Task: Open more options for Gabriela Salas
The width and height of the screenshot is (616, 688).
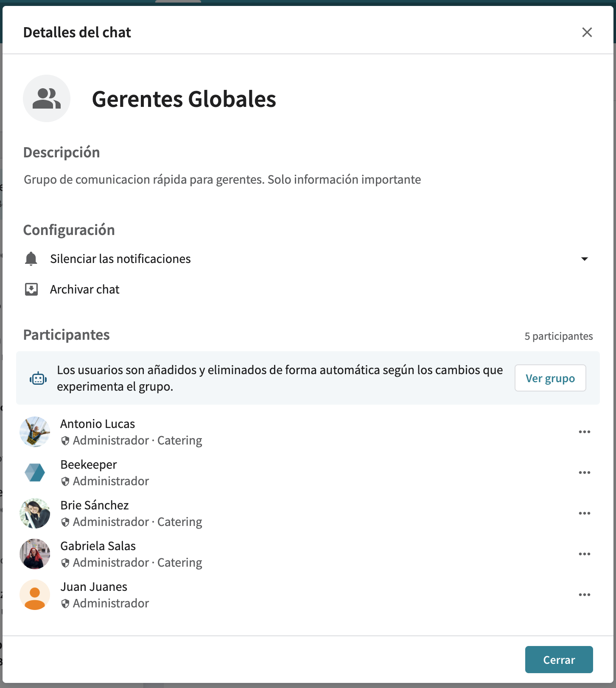Action: 584,554
